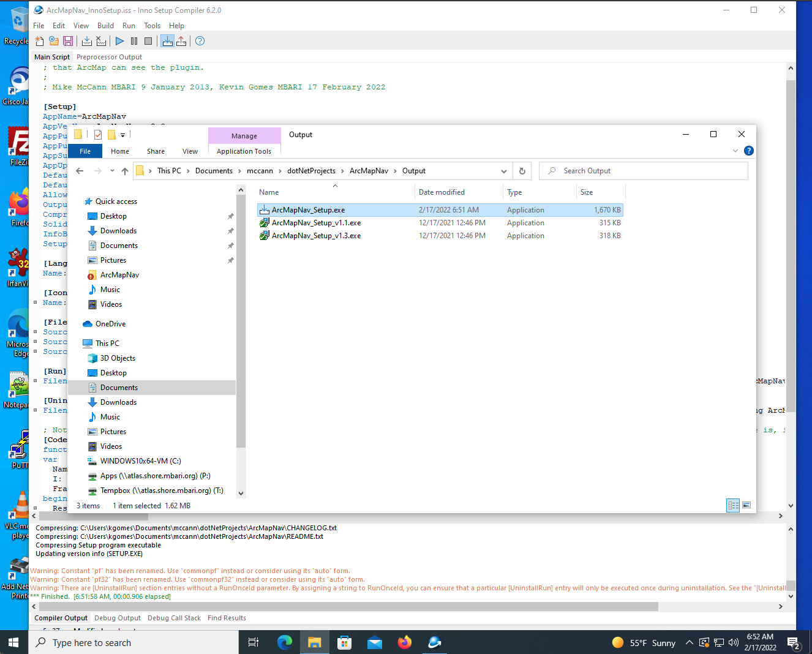The image size is (812, 654).
Task: Open Inno Setup help question icon
Action: point(200,41)
